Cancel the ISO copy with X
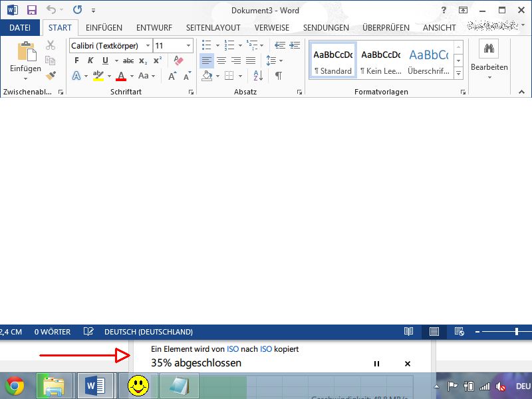 [x=408, y=364]
